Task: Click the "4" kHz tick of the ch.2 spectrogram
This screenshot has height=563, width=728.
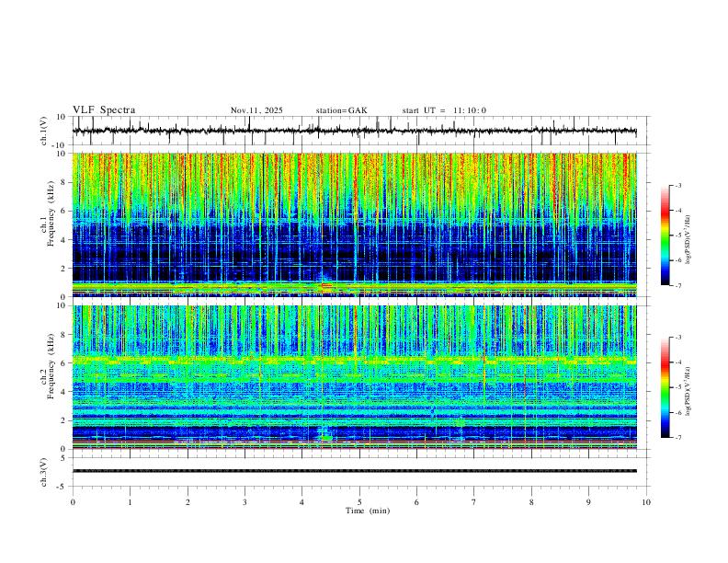Action: pos(63,392)
